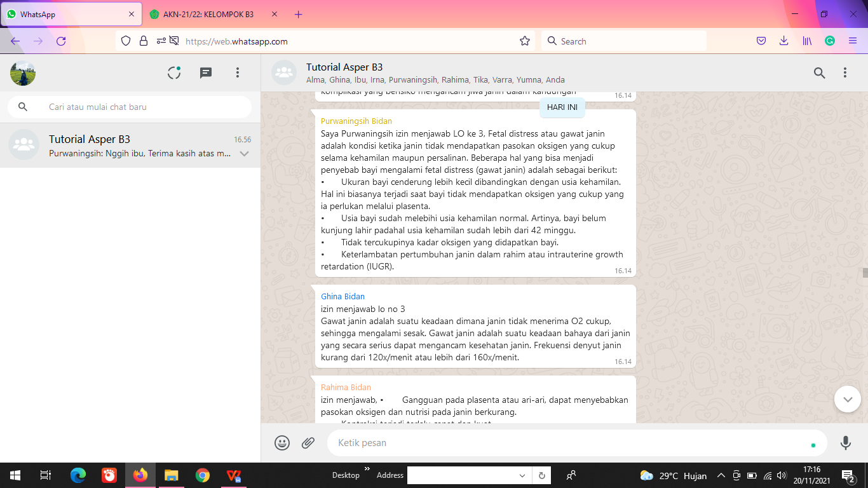Show hidden system tray icons
The width and height of the screenshot is (868, 488).
coord(721,475)
